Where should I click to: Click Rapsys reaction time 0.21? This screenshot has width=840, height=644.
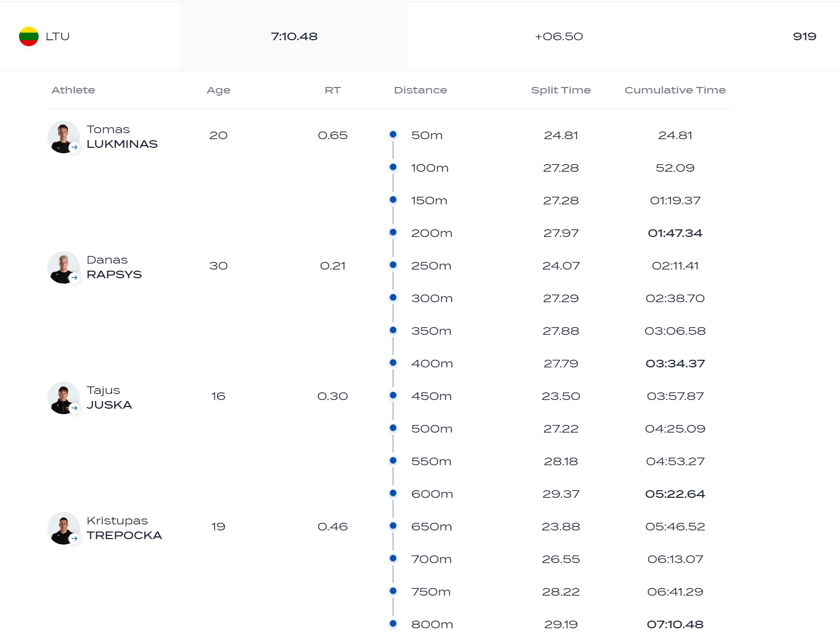(333, 266)
